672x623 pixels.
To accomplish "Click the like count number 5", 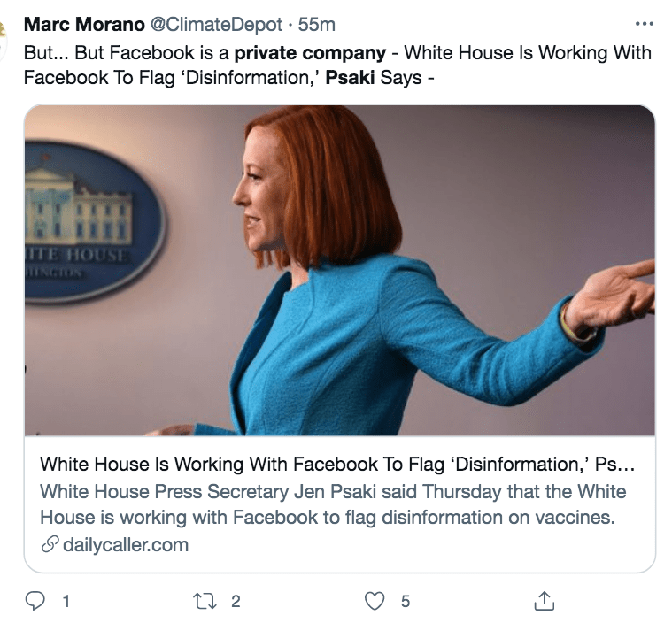I will coord(406,601).
